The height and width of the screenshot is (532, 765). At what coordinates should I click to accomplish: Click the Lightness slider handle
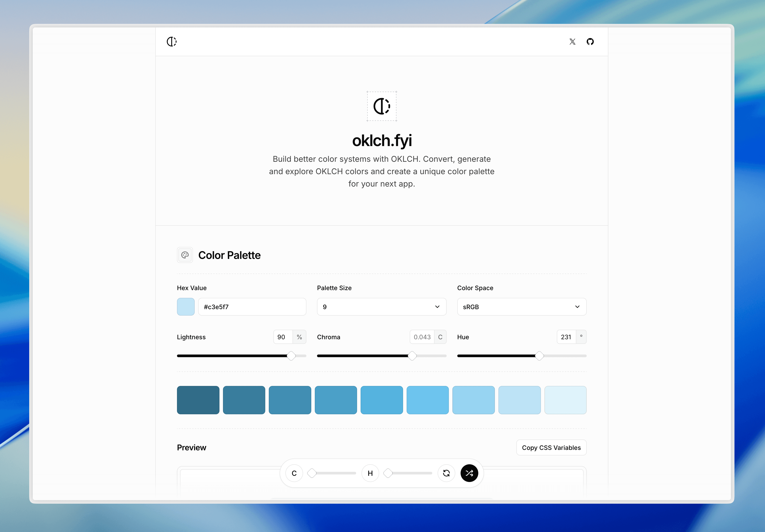coord(291,356)
